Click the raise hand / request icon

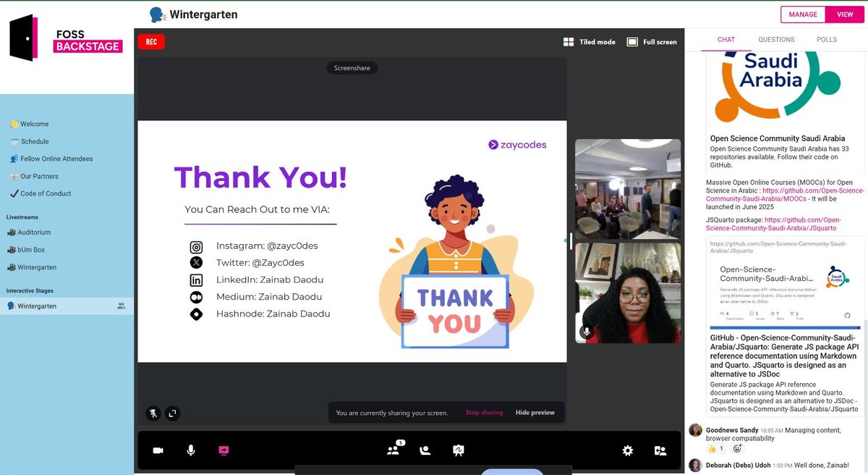(x=425, y=450)
